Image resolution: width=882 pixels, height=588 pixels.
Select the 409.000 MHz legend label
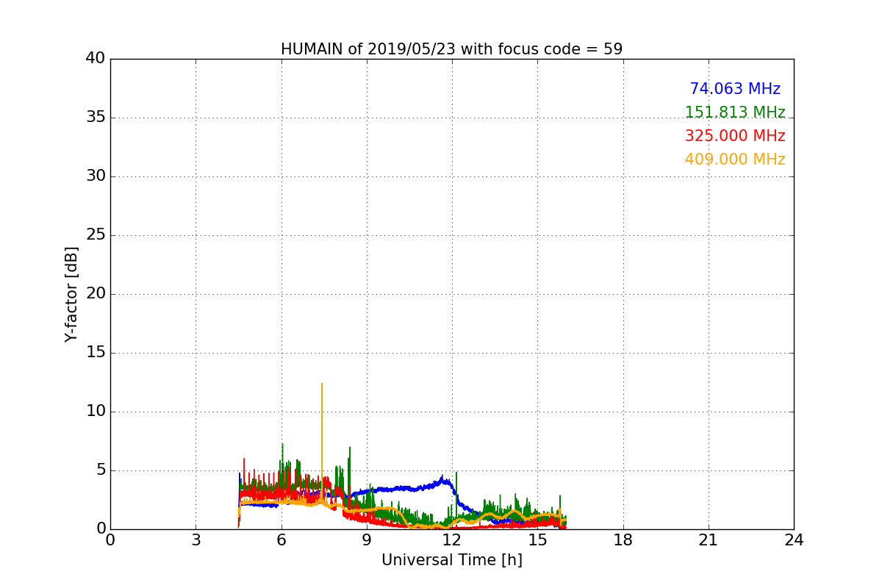coord(735,159)
